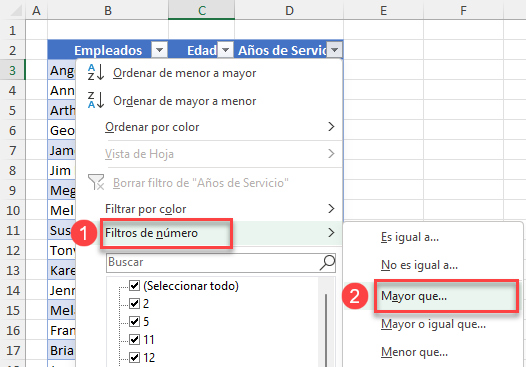Click the cell starting with Kare

[x=62, y=270]
